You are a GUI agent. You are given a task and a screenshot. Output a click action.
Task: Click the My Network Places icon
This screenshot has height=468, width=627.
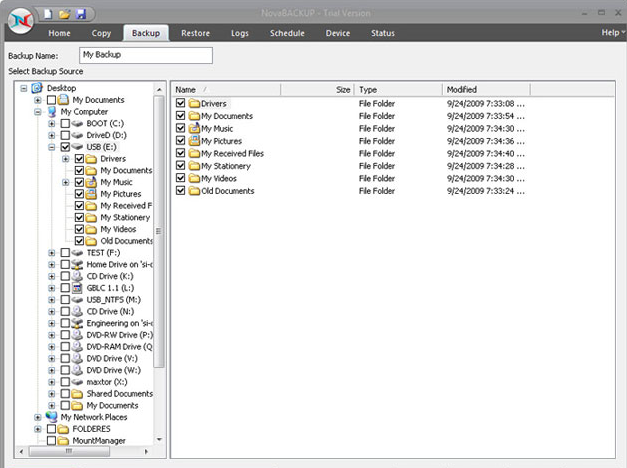click(x=51, y=417)
